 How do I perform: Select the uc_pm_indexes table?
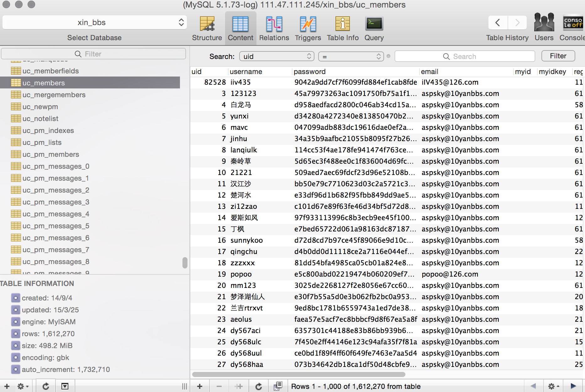point(90,130)
